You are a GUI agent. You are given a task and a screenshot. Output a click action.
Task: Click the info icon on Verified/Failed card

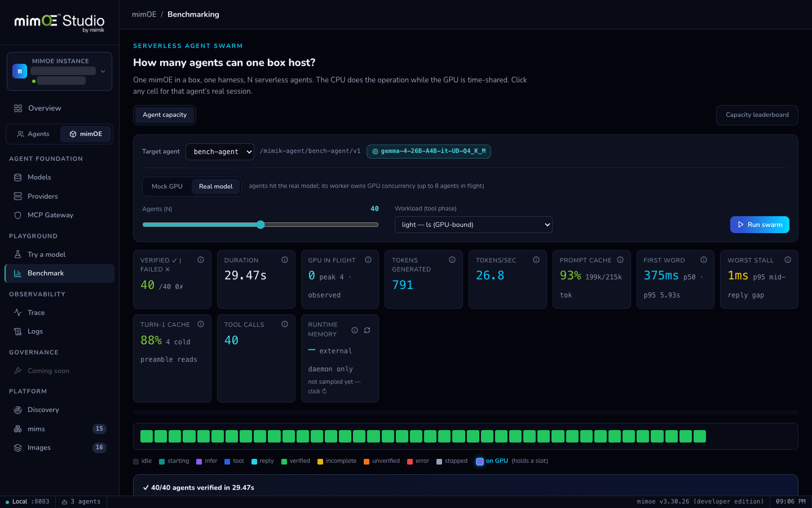(201, 260)
